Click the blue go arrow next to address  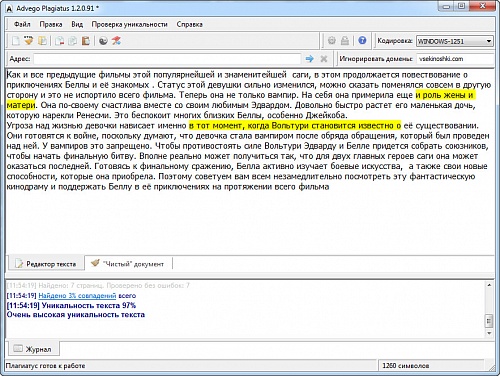(310, 59)
